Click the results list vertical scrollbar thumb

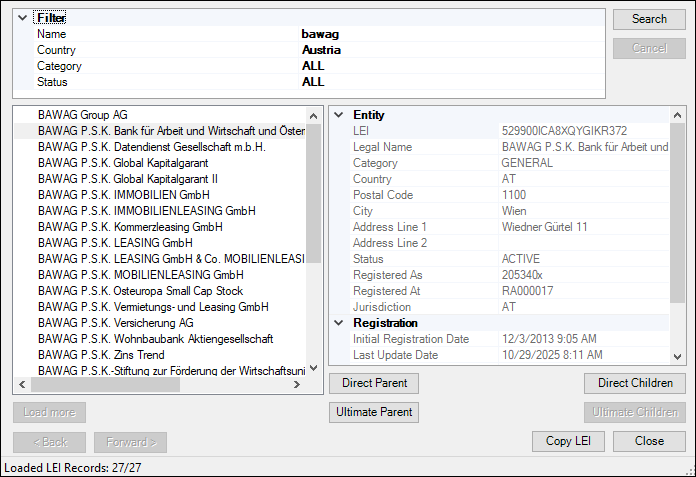313,193
